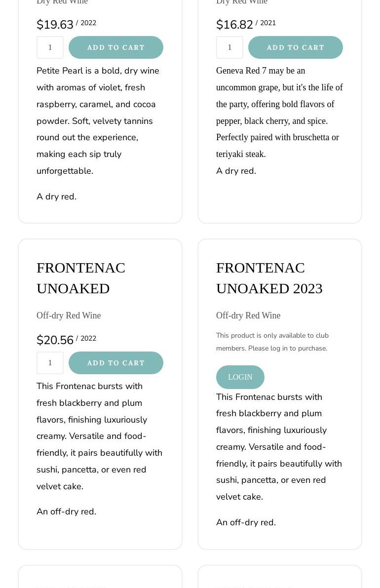Open the Frontenac Unoaked product title
Viewport: 380px width, 588px height.
[81, 277]
